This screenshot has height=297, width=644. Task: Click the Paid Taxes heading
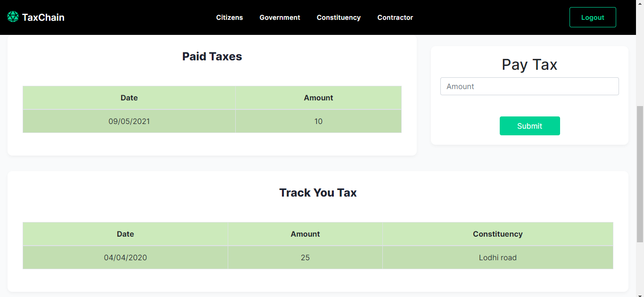click(212, 57)
